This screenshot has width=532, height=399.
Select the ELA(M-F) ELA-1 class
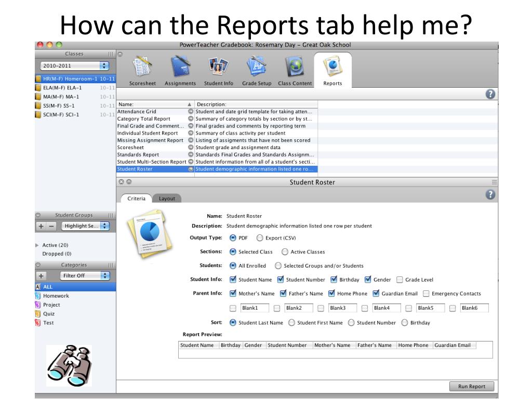(x=75, y=87)
